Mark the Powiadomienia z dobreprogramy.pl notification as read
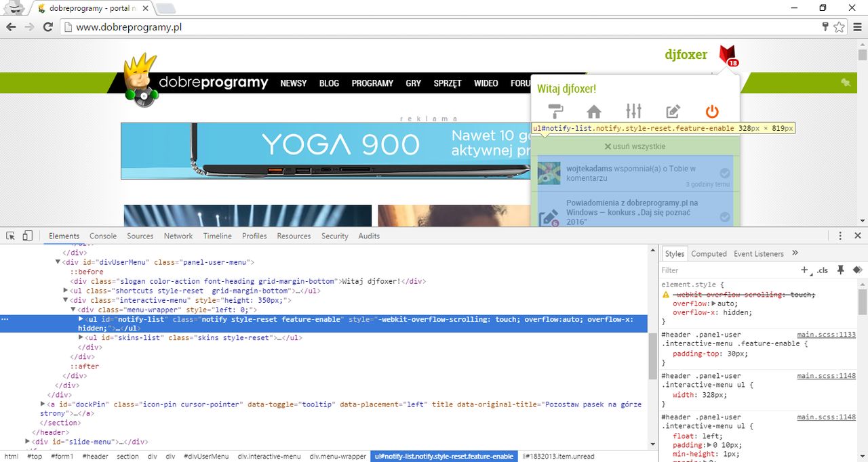 [x=725, y=217]
